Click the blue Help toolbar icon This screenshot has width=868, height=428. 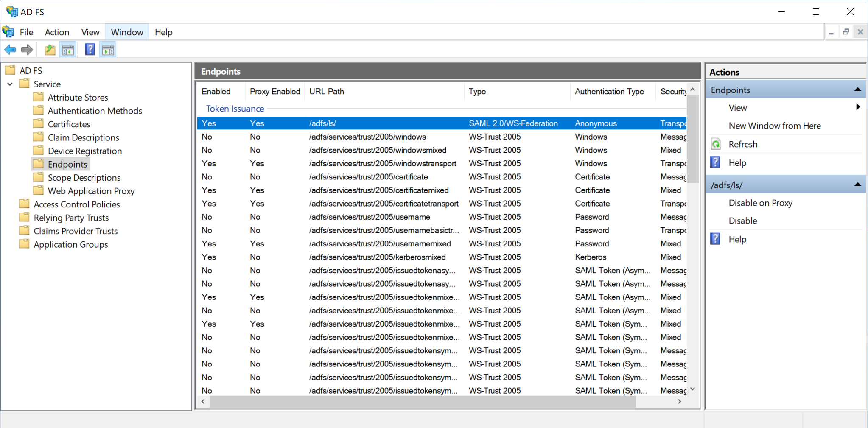click(x=90, y=50)
